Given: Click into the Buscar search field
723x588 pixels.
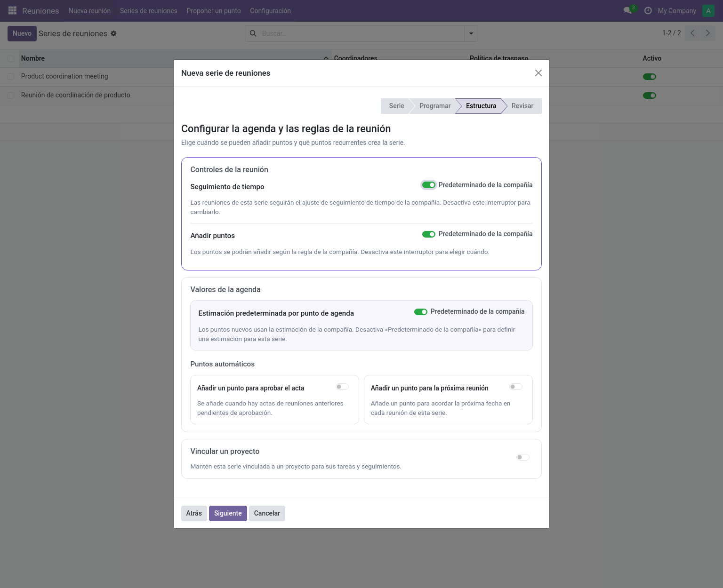Looking at the screenshot, I should [x=361, y=33].
